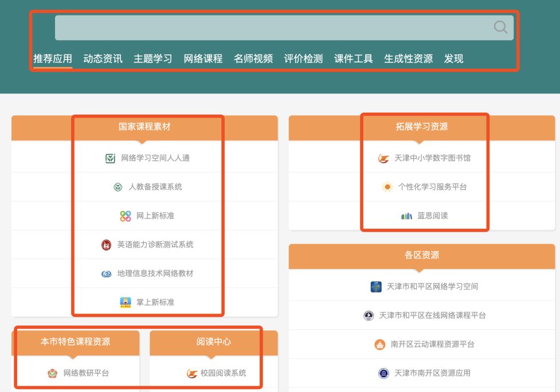
Task: Click the 本市特色课程资源 section header
Action: coord(75,342)
